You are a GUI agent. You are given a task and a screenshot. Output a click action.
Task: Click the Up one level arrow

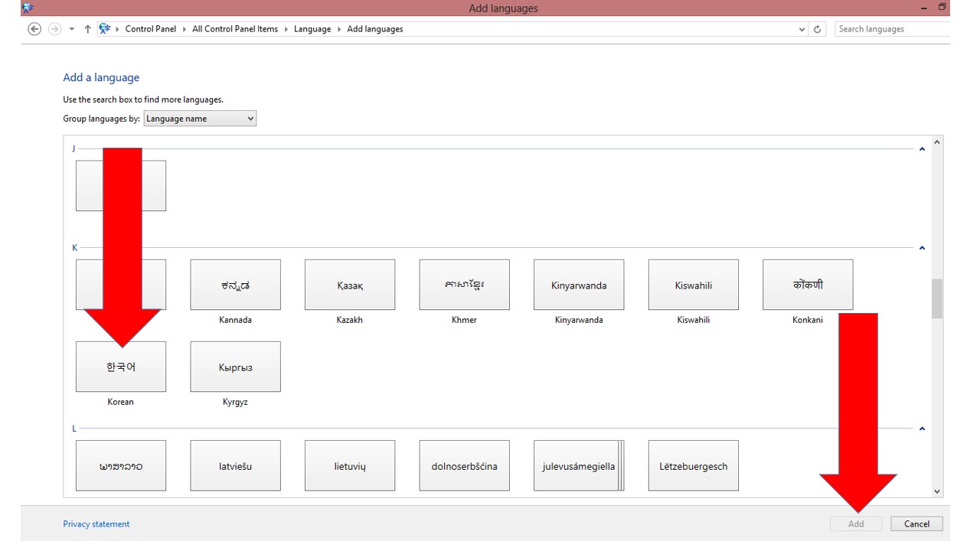88,29
